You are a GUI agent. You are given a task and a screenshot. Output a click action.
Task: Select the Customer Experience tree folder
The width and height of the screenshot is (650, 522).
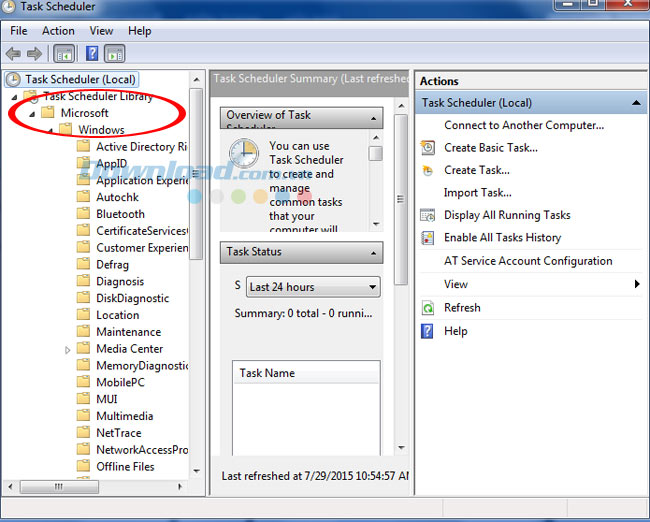tap(142, 248)
